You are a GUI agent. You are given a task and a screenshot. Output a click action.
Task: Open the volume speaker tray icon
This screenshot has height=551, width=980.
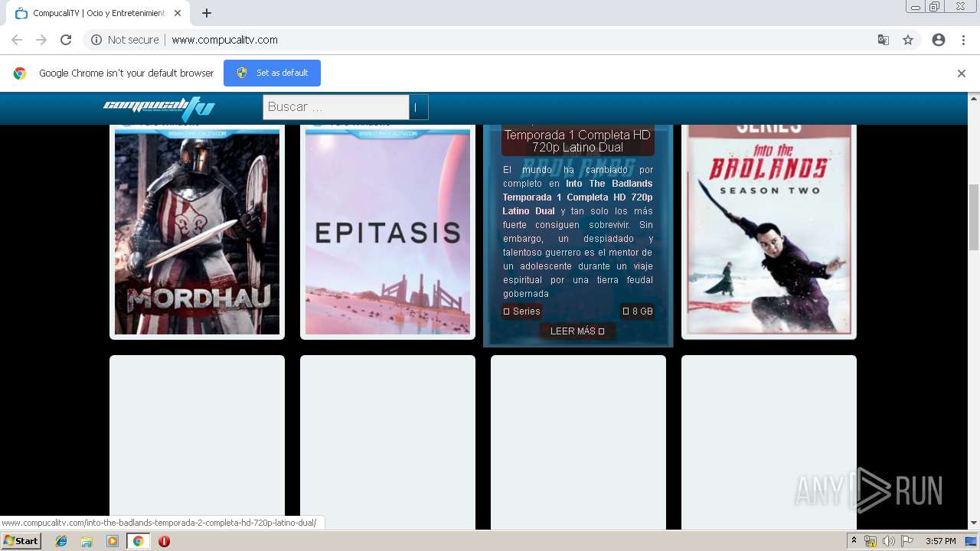pyautogui.click(x=889, y=541)
